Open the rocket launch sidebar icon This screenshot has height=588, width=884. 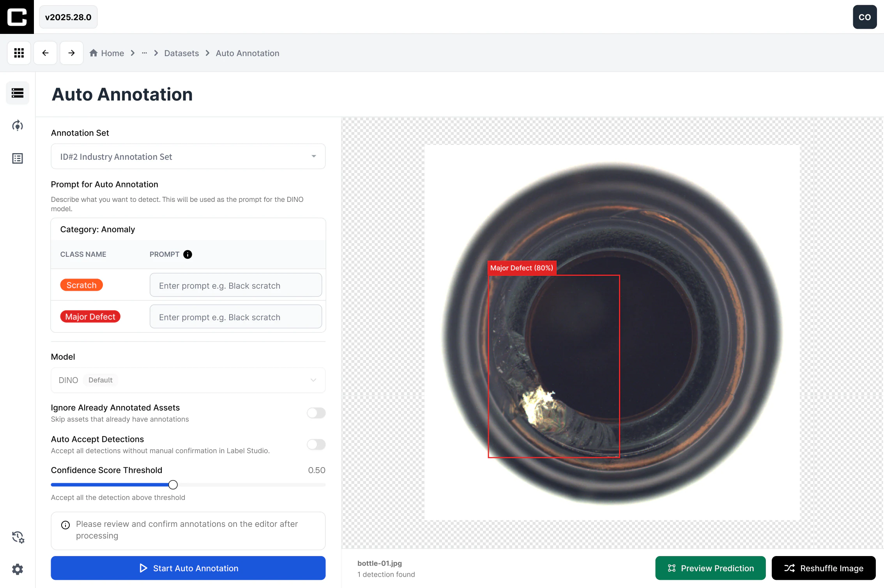18,125
